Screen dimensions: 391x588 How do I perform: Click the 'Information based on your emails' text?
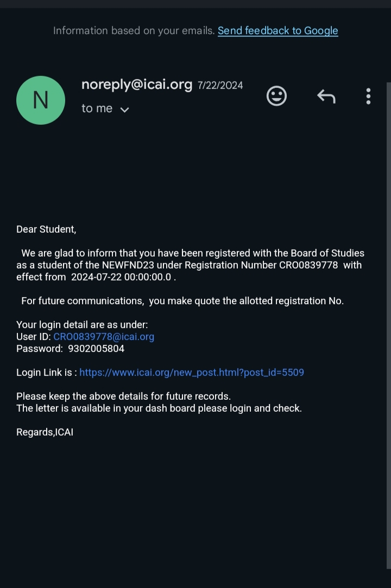click(x=134, y=31)
